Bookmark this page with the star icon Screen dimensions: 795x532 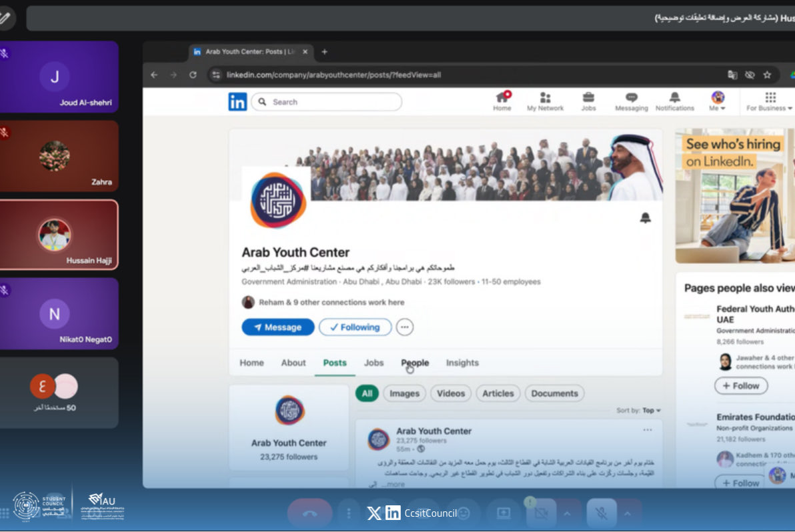(767, 75)
